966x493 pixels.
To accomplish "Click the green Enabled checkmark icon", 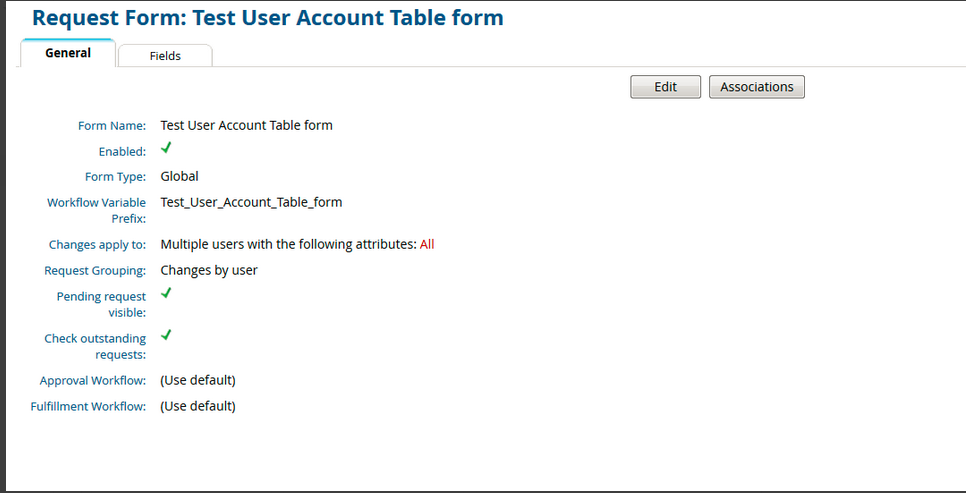I will click(166, 148).
